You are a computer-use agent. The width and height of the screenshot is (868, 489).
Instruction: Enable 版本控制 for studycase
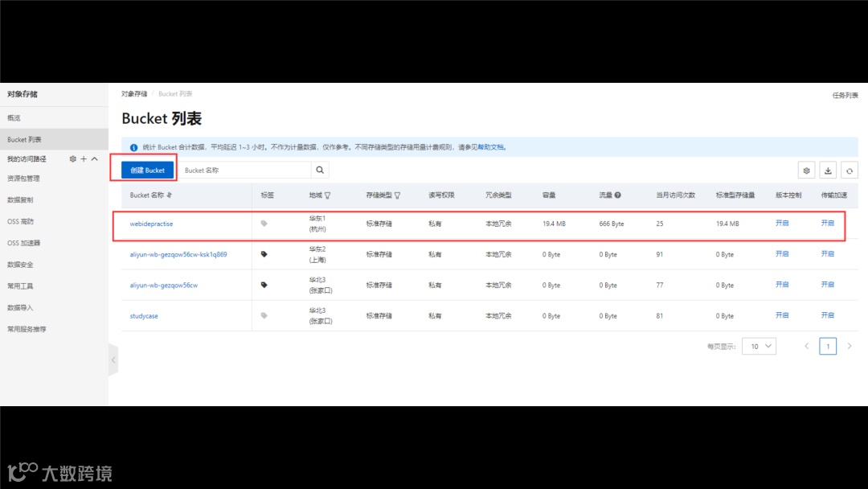point(782,315)
